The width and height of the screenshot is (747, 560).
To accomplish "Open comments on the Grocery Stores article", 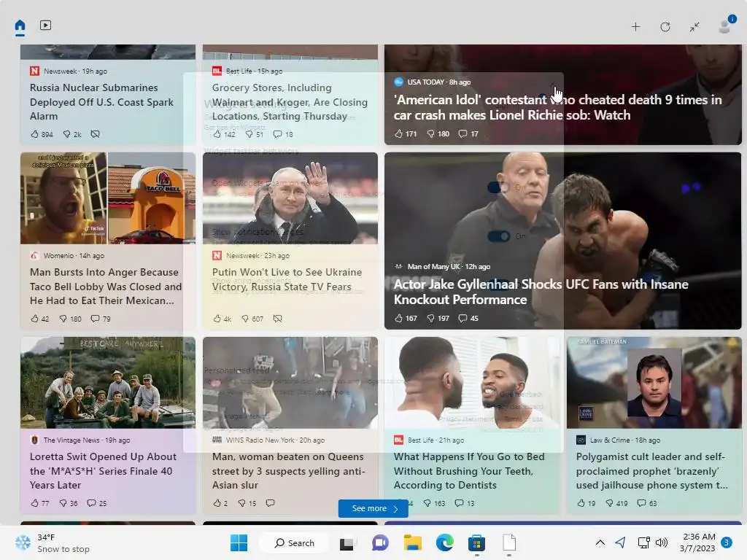I will 283,134.
